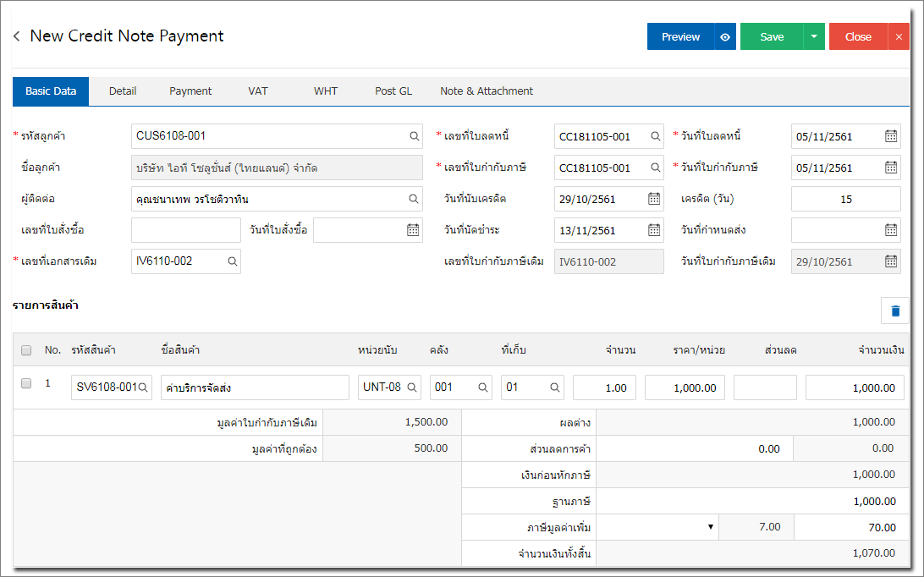Open calendar for วันที่นัดชำระ

coord(654,230)
